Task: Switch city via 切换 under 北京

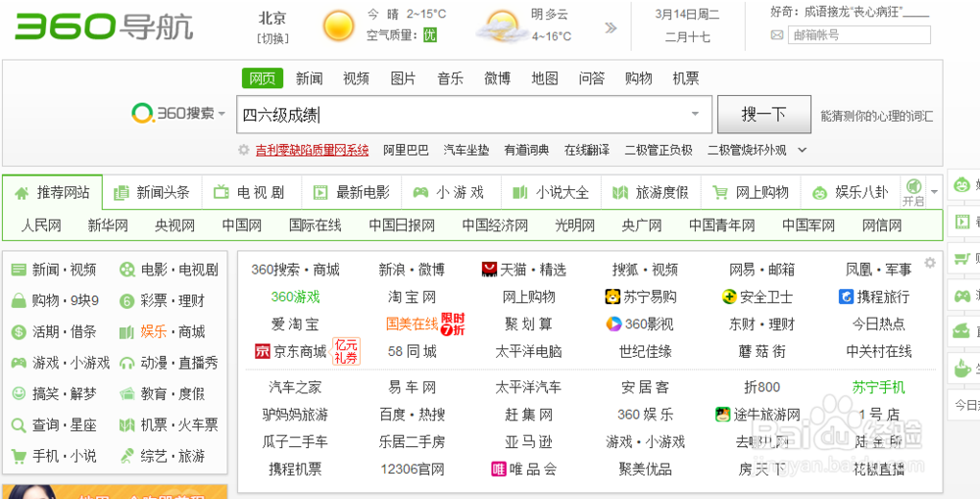Action: (x=272, y=38)
